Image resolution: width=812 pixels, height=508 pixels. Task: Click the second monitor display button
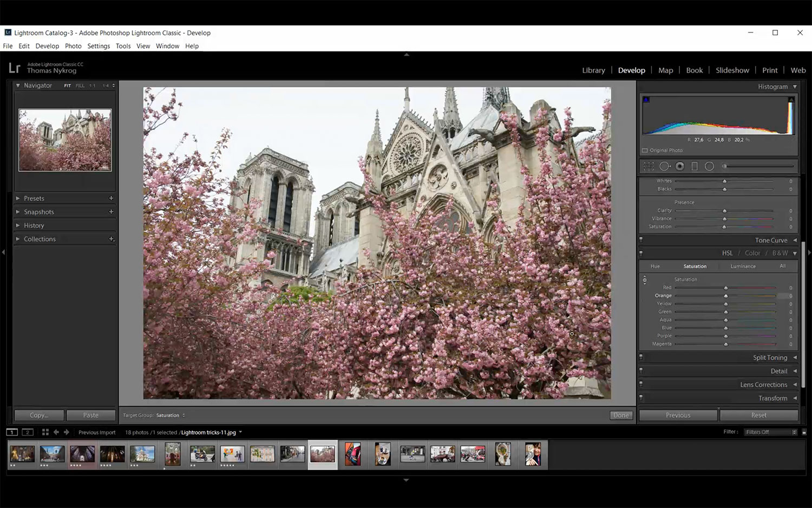point(28,432)
